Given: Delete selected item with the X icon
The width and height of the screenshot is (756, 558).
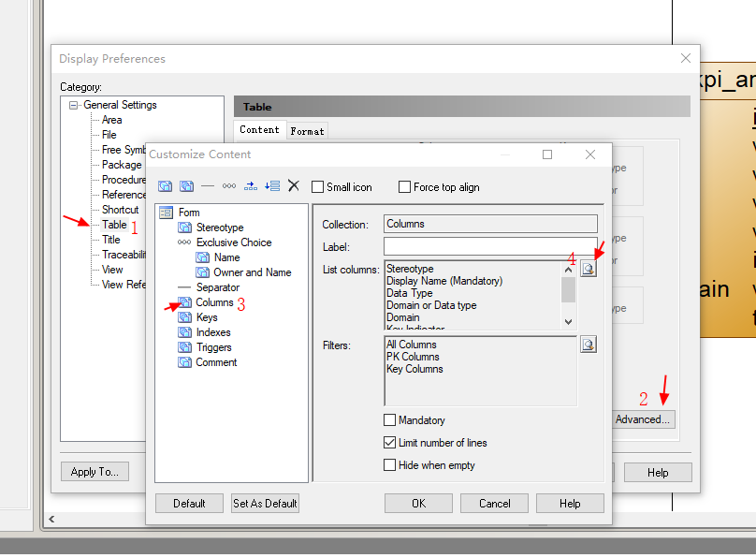Looking at the screenshot, I should coord(293,185).
